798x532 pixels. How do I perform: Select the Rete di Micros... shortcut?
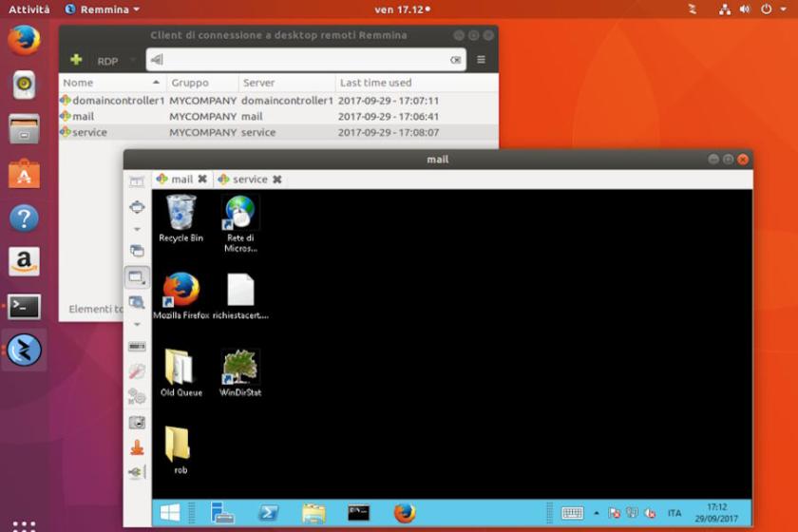pos(240,224)
